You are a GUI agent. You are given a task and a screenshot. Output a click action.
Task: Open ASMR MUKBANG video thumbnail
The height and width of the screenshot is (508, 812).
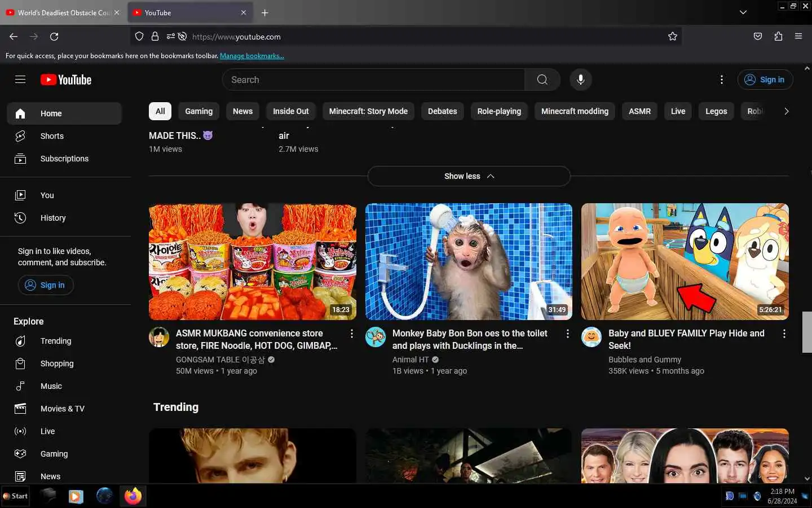pyautogui.click(x=252, y=262)
